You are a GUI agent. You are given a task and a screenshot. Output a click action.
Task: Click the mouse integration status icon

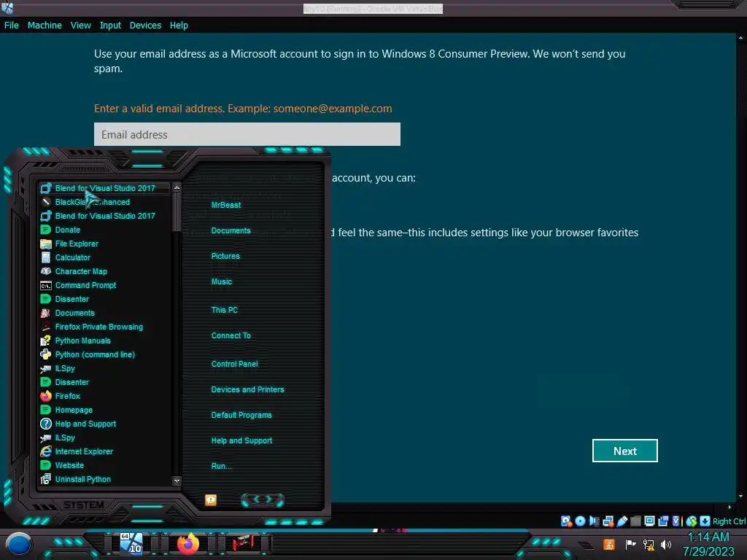point(692,521)
